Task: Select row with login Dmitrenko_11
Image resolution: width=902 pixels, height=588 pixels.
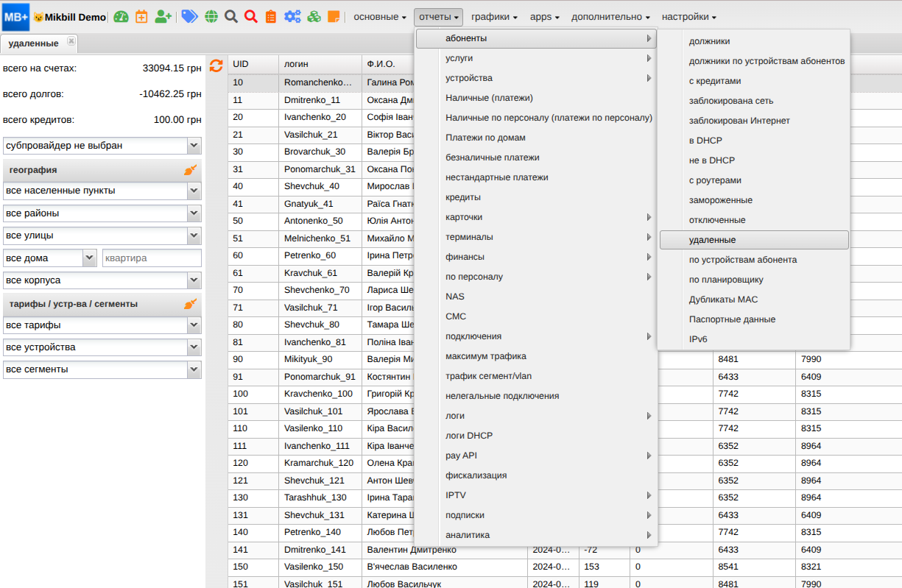Action: (x=312, y=100)
